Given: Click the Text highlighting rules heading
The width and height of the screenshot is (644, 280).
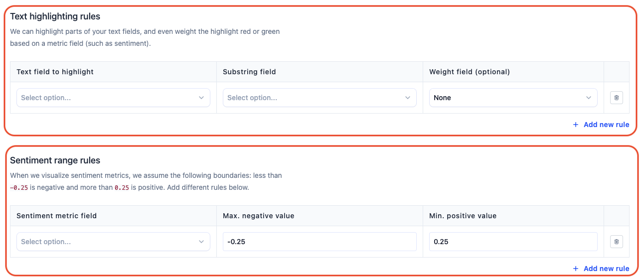Looking at the screenshot, I should (55, 16).
